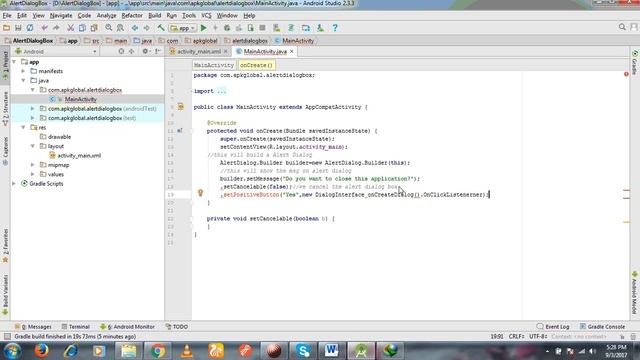Open the SDK Manager download icon
The image size is (640, 360).
click(x=320, y=28)
